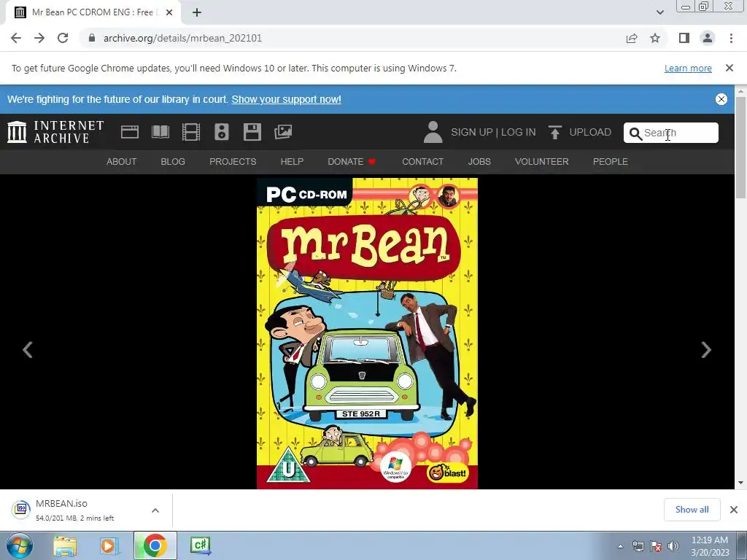Click Learn more in Chrome update notice
The height and width of the screenshot is (560, 747).
tap(688, 68)
